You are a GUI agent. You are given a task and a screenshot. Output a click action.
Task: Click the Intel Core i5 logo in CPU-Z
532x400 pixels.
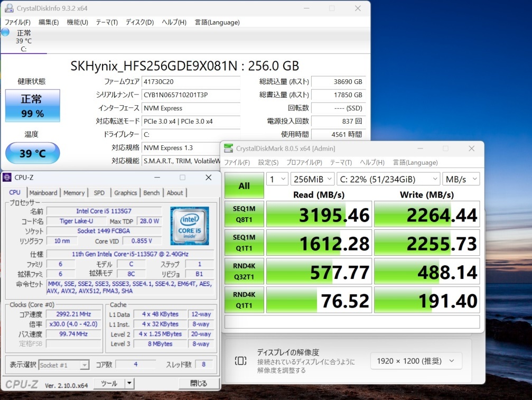pyautogui.click(x=190, y=226)
